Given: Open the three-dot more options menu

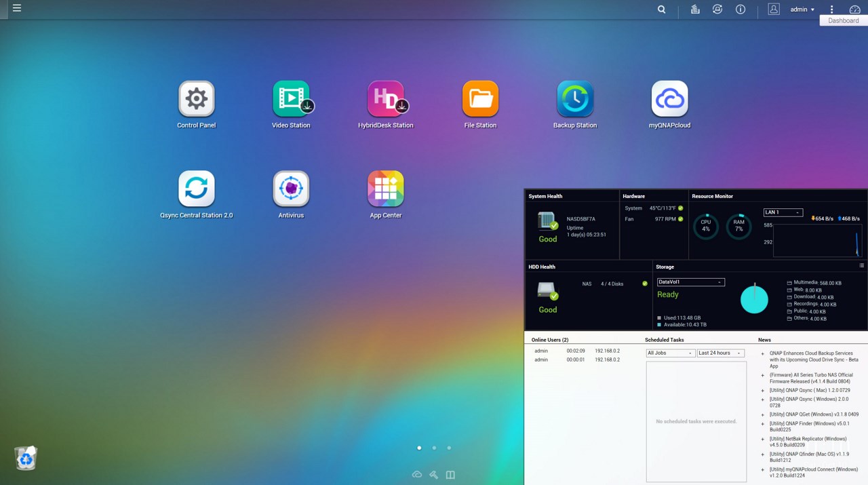Looking at the screenshot, I should 832,9.
